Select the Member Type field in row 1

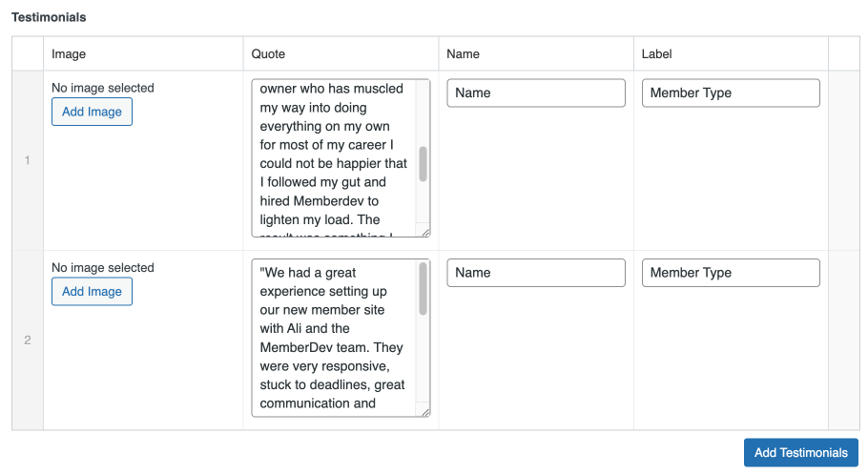tap(731, 93)
